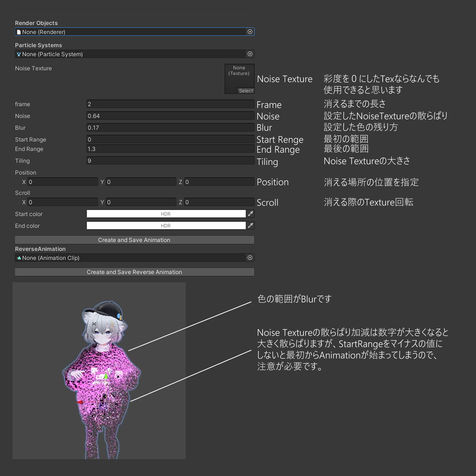Open object picker for ReverseAnimation clip field
Screen dimensions: 476x476
(x=250, y=258)
